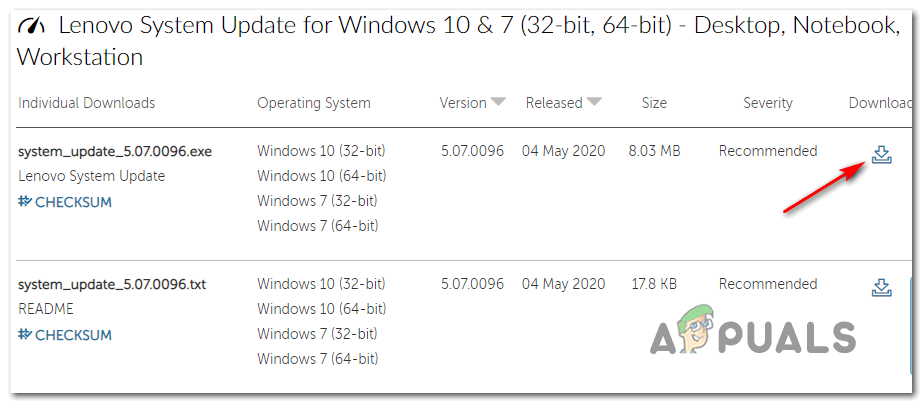Click the system_update_5.07.0096.exe file name
923x404 pixels.
coord(115,152)
